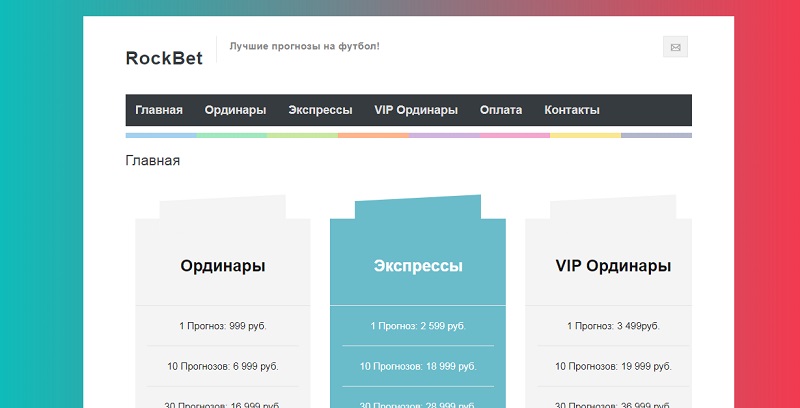Select the VIP Ординары pricing card title

613,266
